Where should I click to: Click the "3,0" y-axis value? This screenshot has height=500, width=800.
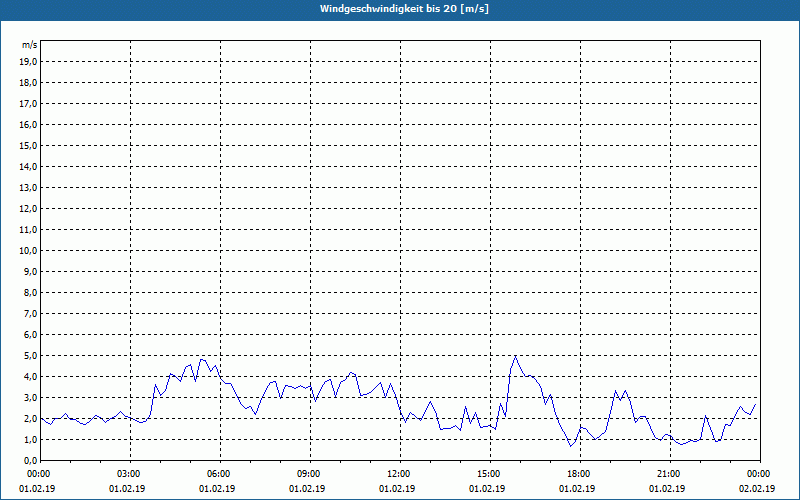pos(30,397)
